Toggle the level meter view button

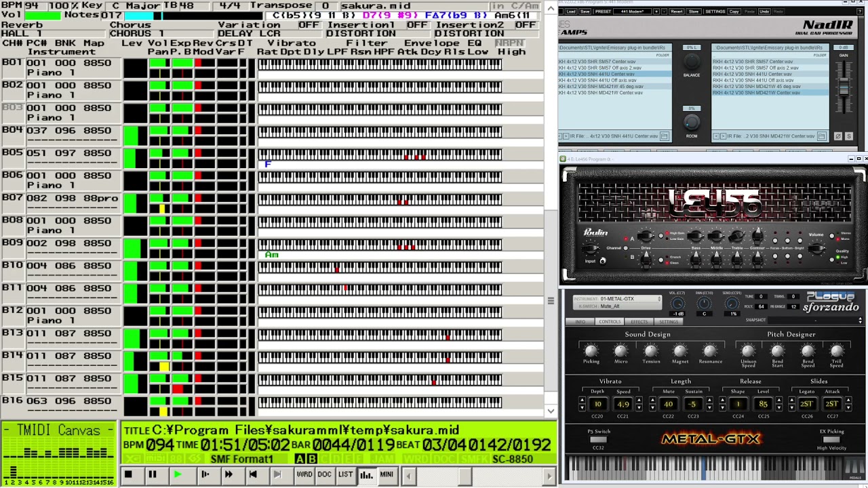(367, 475)
